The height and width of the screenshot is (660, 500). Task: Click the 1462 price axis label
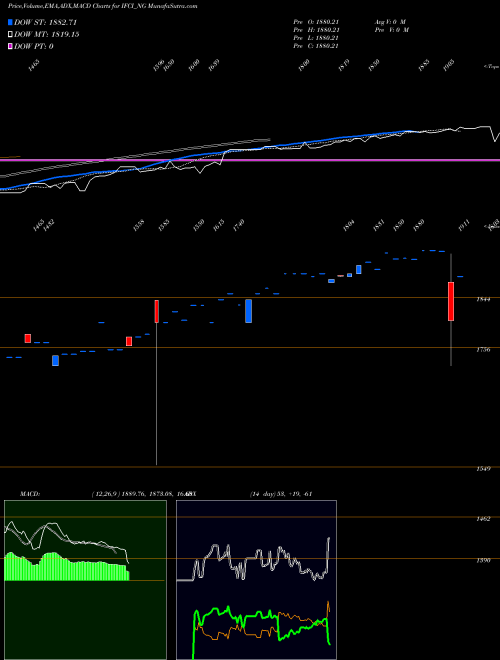(483, 519)
